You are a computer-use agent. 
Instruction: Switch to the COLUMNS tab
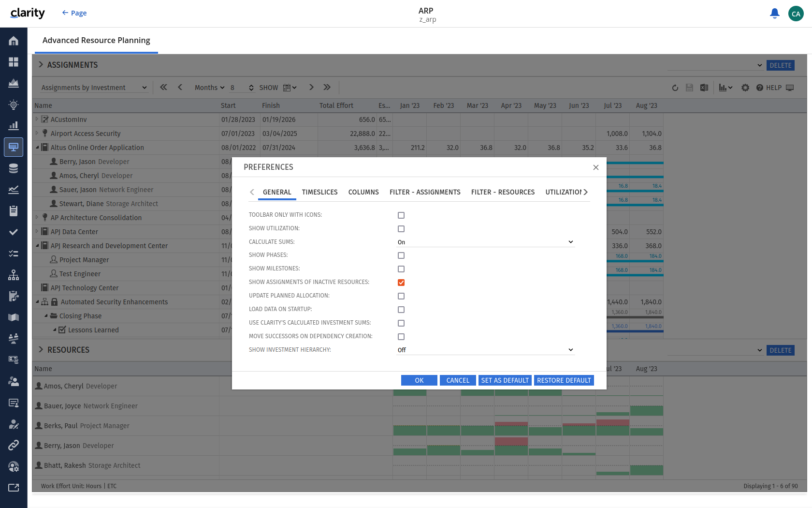pos(363,192)
